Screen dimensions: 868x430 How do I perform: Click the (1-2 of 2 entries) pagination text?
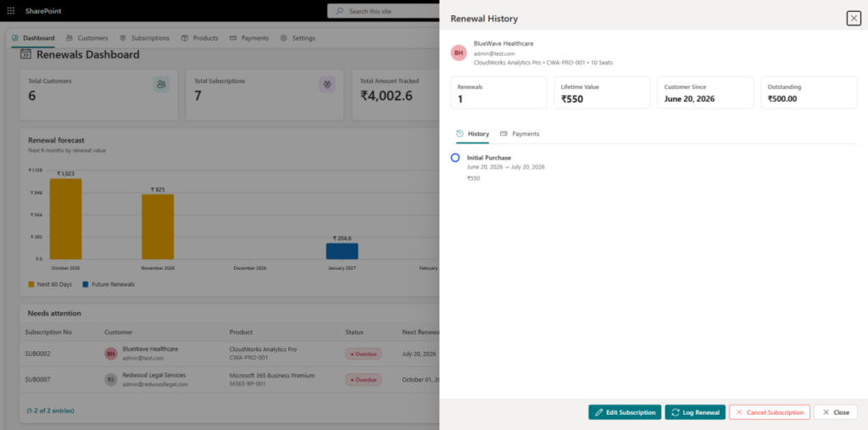[50, 410]
